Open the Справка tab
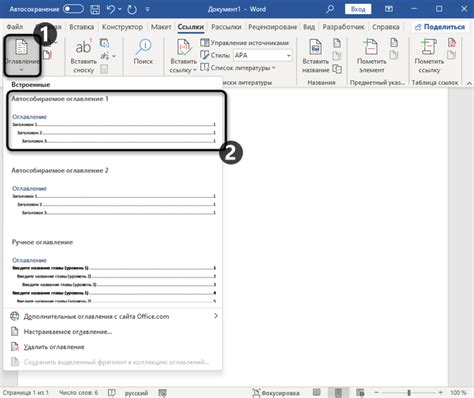474x398 pixels. pyautogui.click(x=386, y=27)
